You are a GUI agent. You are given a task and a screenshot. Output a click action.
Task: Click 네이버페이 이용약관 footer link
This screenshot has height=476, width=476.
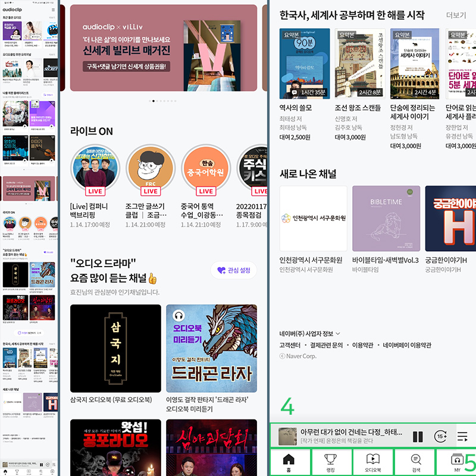tap(407, 345)
